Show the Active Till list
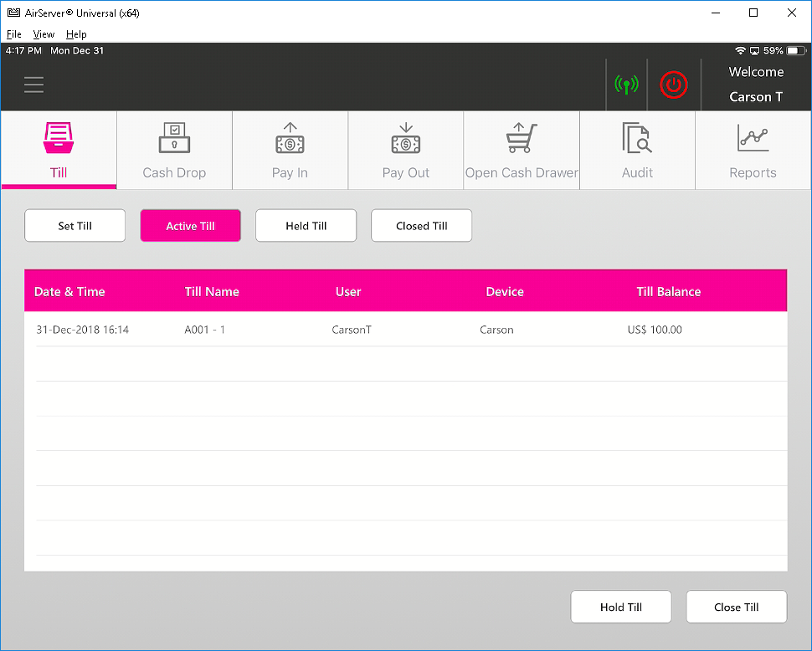The image size is (812, 651). [191, 226]
